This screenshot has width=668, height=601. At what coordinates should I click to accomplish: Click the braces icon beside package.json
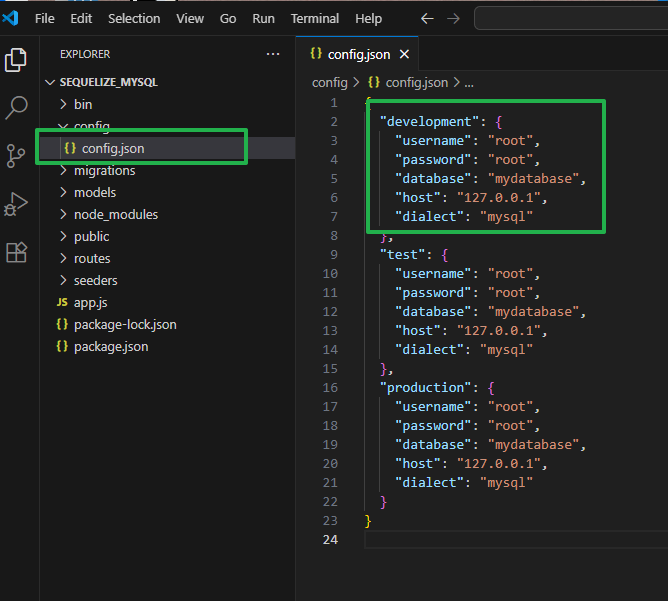(x=62, y=346)
